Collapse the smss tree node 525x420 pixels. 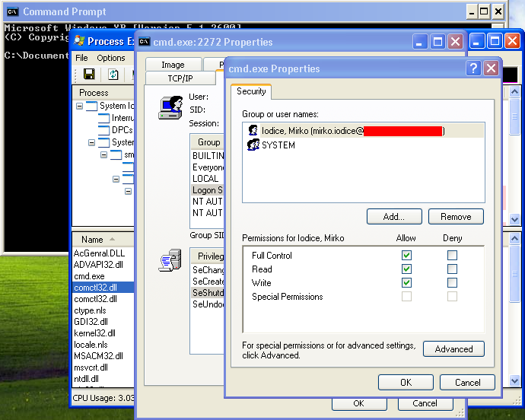[103, 154]
